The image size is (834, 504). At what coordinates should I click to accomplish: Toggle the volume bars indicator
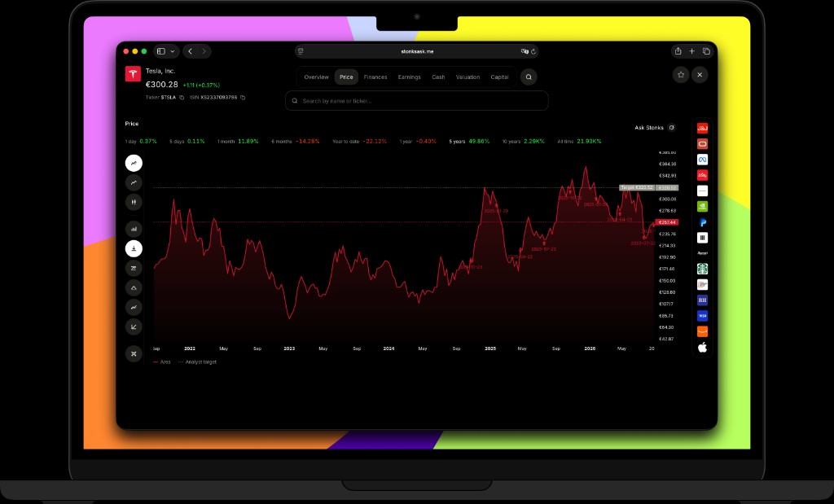point(134,229)
